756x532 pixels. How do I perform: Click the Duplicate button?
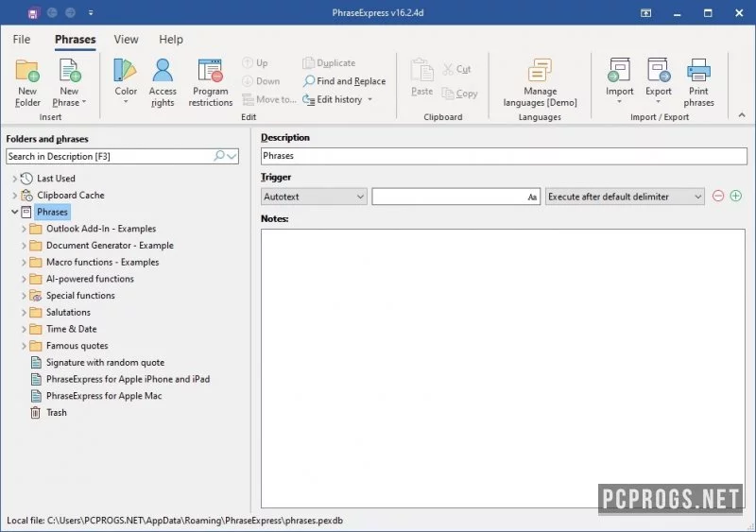pyautogui.click(x=329, y=62)
